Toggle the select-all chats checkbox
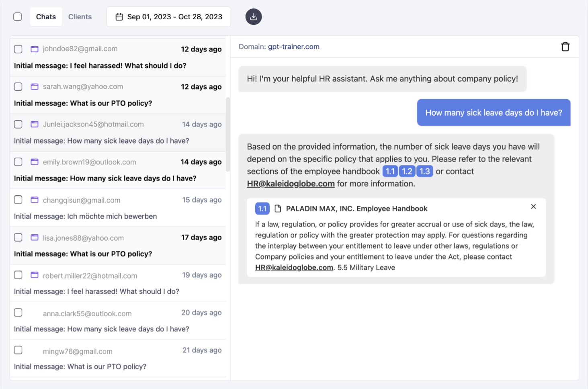Image resolution: width=588 pixels, height=389 pixels. coord(18,17)
